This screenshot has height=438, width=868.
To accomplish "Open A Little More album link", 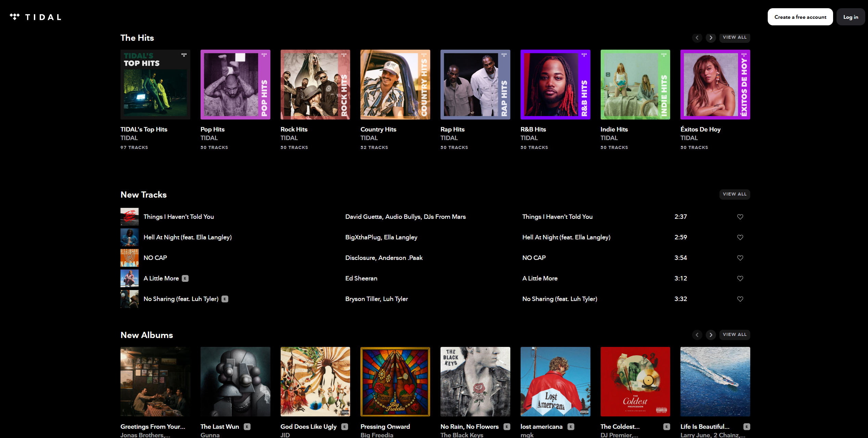I will (x=540, y=278).
